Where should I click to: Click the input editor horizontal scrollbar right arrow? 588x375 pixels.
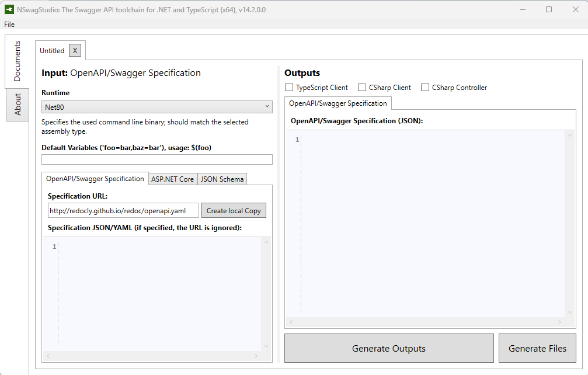(256, 356)
